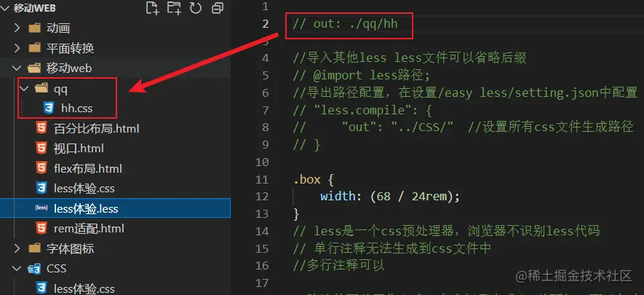Viewport: 644px width, 295px height.
Task: Open 视口.html file
Action: tap(79, 149)
